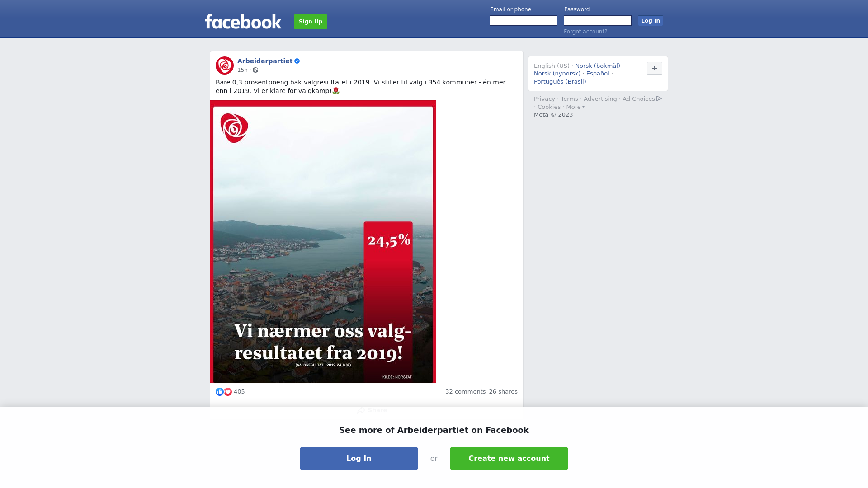Click the Ad Choices triangle icon
This screenshot has height=488, width=868.
click(x=659, y=99)
